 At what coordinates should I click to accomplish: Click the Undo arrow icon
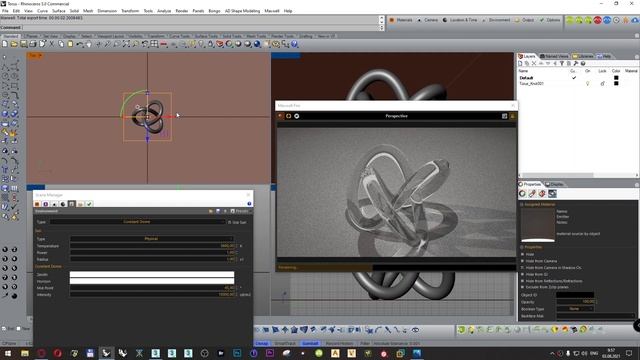[80, 44]
